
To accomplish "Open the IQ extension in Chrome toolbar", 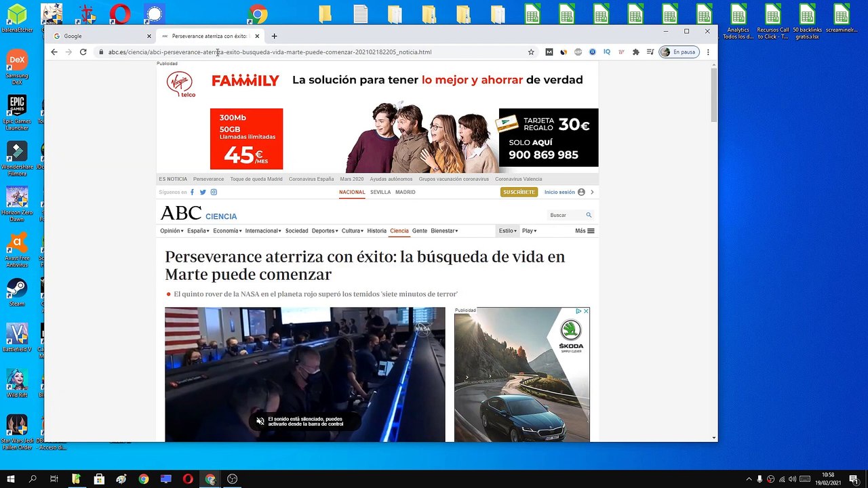I will click(607, 52).
